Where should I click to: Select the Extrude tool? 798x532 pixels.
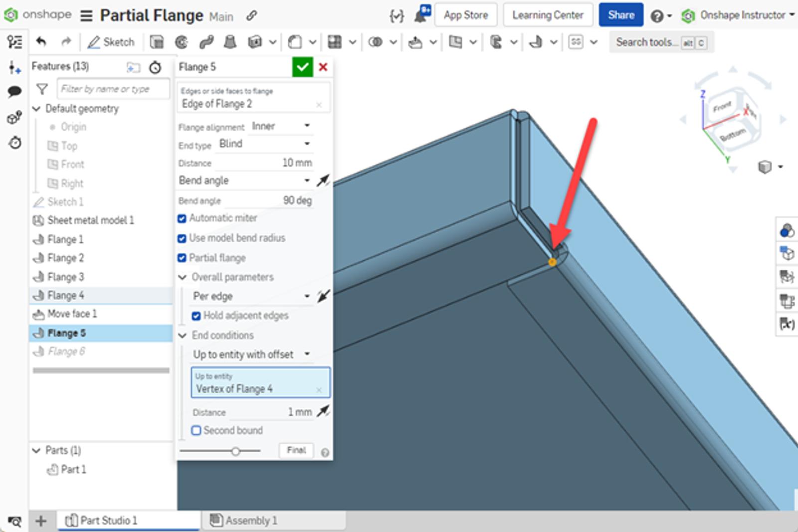tap(158, 42)
